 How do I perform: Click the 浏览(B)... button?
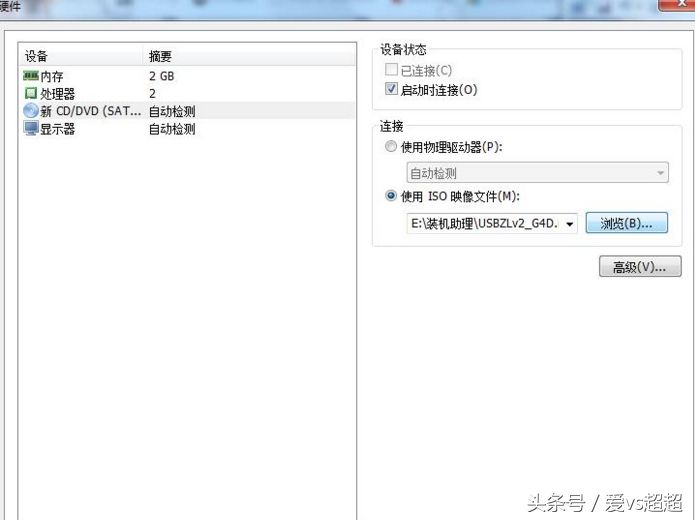626,223
